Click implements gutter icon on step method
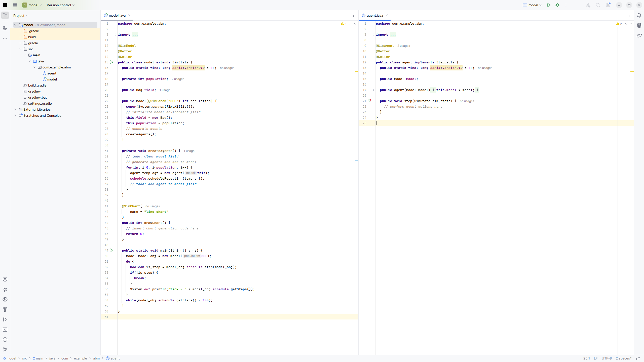 [369, 101]
